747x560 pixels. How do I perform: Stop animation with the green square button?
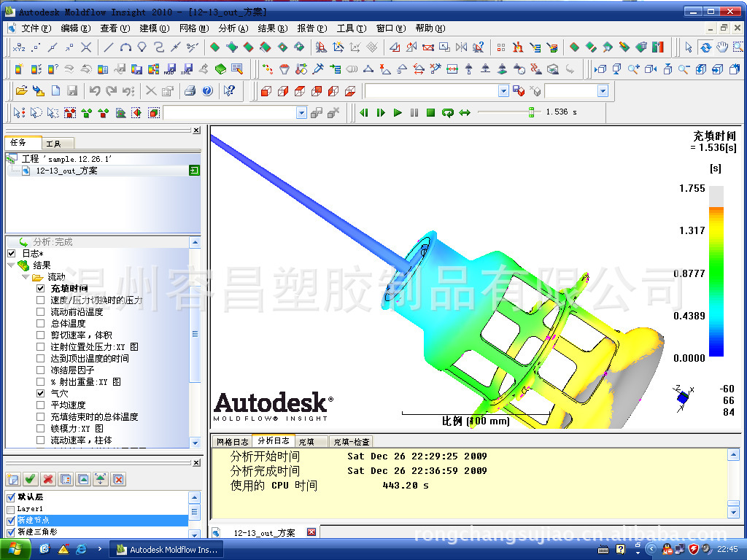tap(430, 112)
